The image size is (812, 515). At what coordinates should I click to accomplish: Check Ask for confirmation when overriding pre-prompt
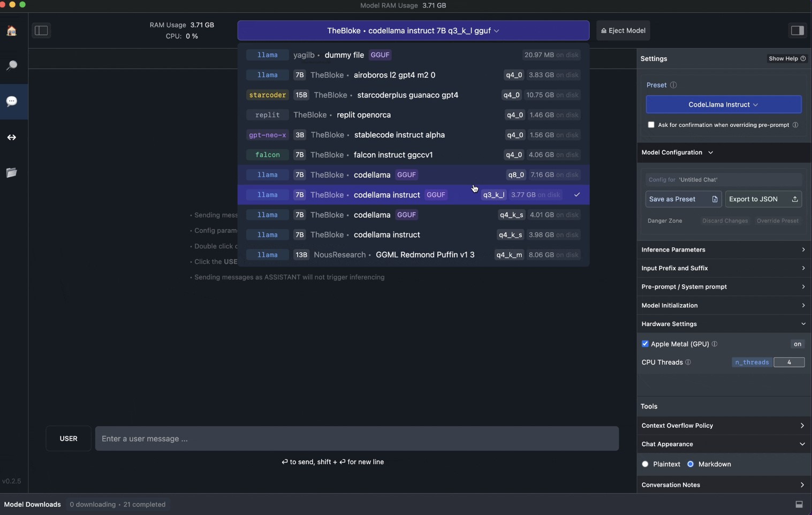pyautogui.click(x=651, y=125)
